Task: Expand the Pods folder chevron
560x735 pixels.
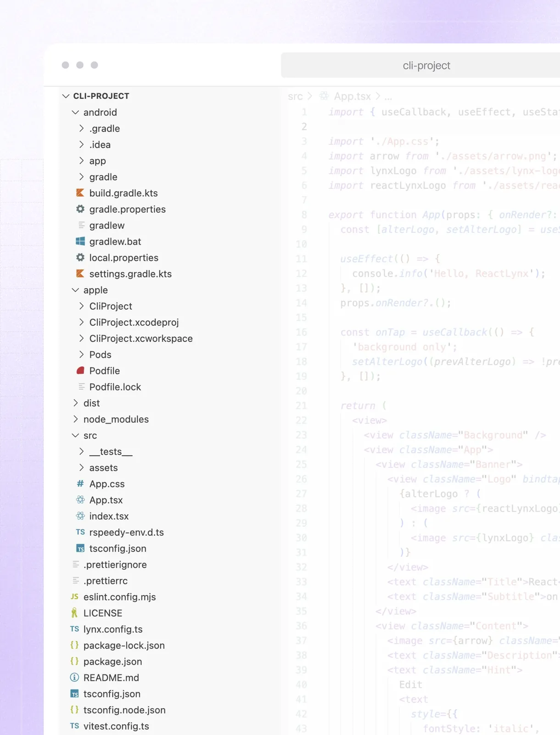Action: point(81,354)
